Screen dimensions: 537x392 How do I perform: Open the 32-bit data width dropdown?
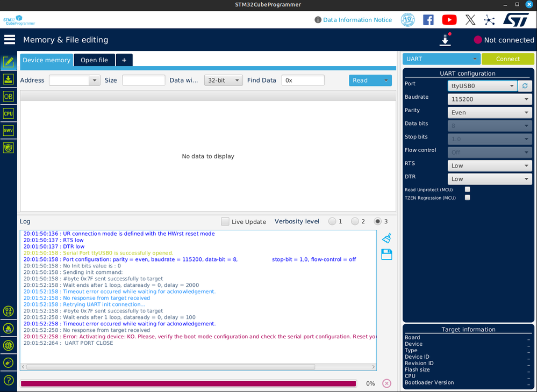tap(223, 81)
